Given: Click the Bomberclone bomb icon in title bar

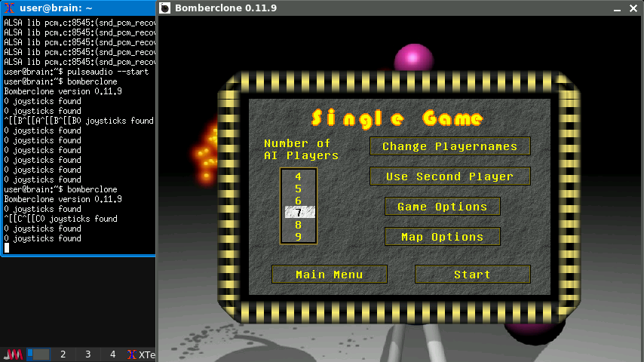Looking at the screenshot, I should tap(166, 8).
